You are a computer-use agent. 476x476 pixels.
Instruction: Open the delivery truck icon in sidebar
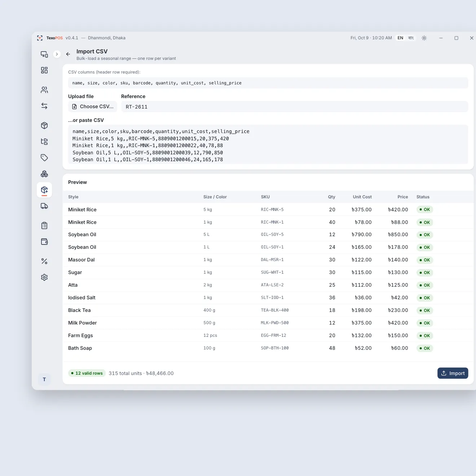(44, 206)
